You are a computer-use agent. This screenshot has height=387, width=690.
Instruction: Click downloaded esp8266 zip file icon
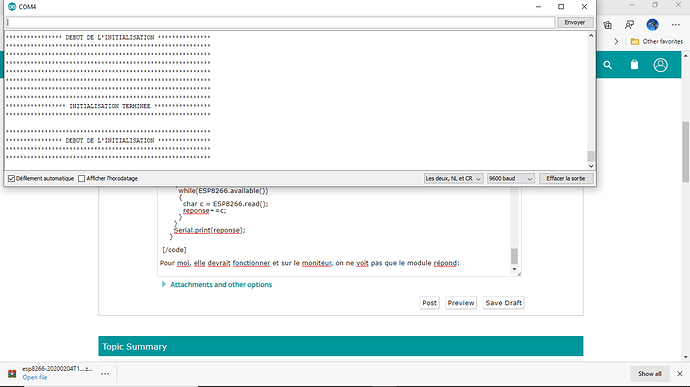pos(12,373)
